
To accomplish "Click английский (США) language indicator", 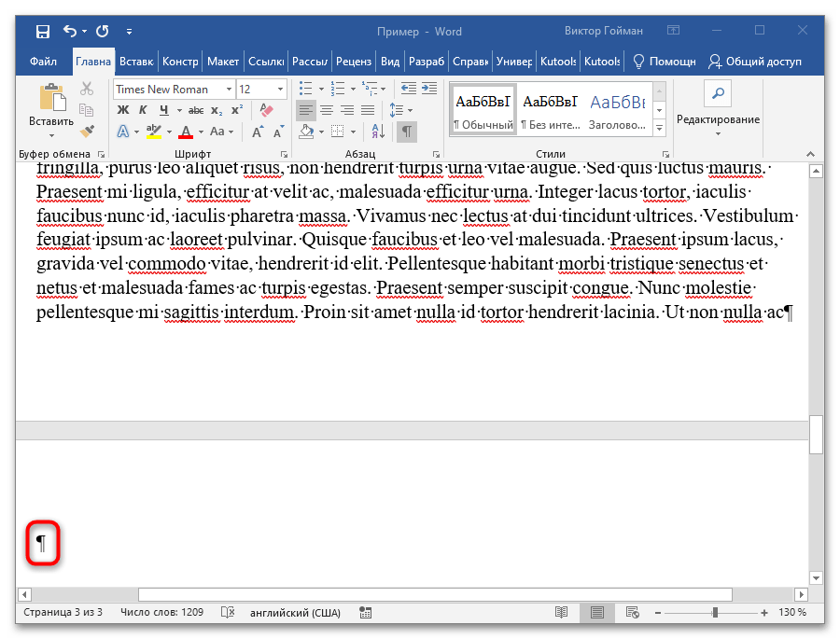I will click(295, 612).
